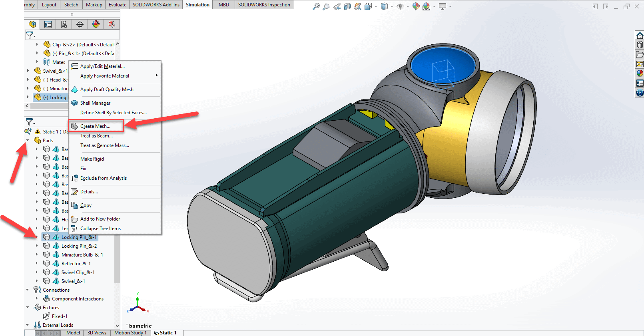This screenshot has width=644, height=336.
Task: Choose Apply Draft Quality Mesh
Action: point(107,89)
